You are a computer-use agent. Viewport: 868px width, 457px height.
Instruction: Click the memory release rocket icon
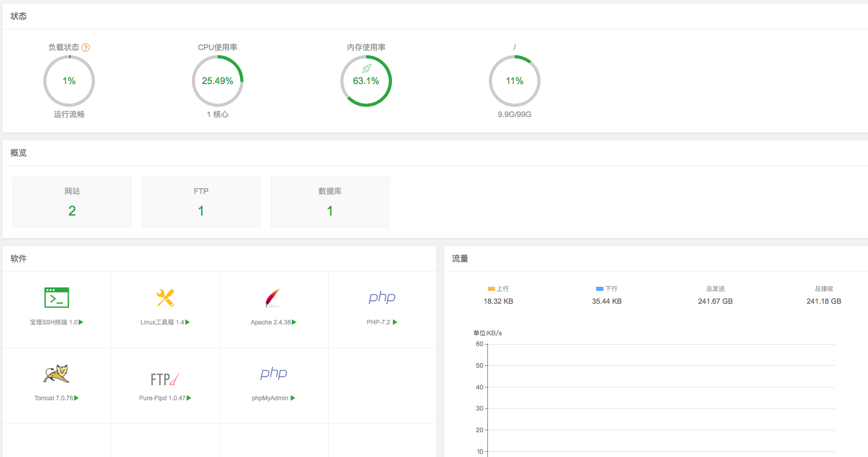coord(367,69)
